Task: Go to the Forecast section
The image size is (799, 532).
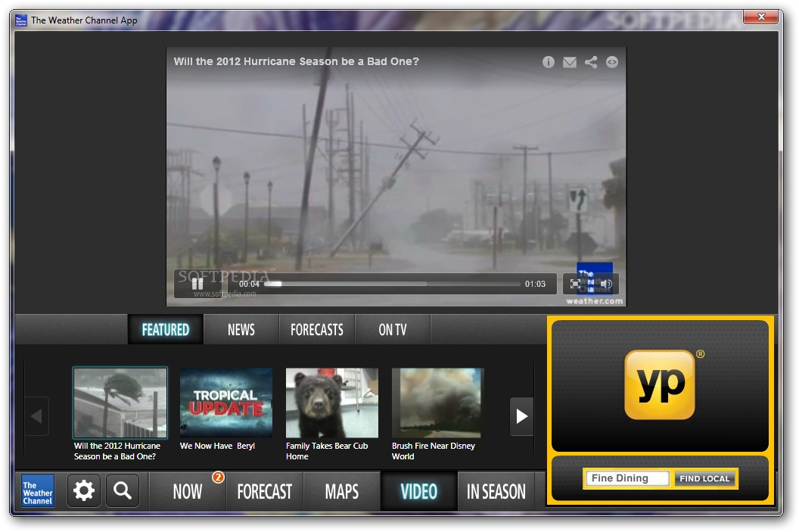Action: tap(265, 492)
